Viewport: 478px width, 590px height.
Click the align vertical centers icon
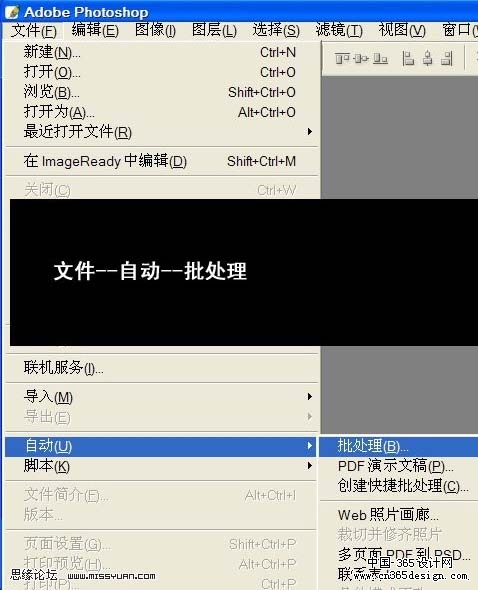[x=361, y=59]
